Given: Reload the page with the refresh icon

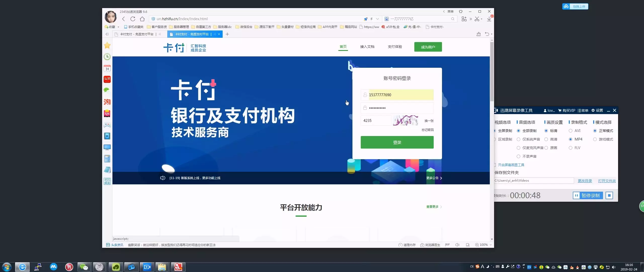Looking at the screenshot, I should tap(133, 19).
